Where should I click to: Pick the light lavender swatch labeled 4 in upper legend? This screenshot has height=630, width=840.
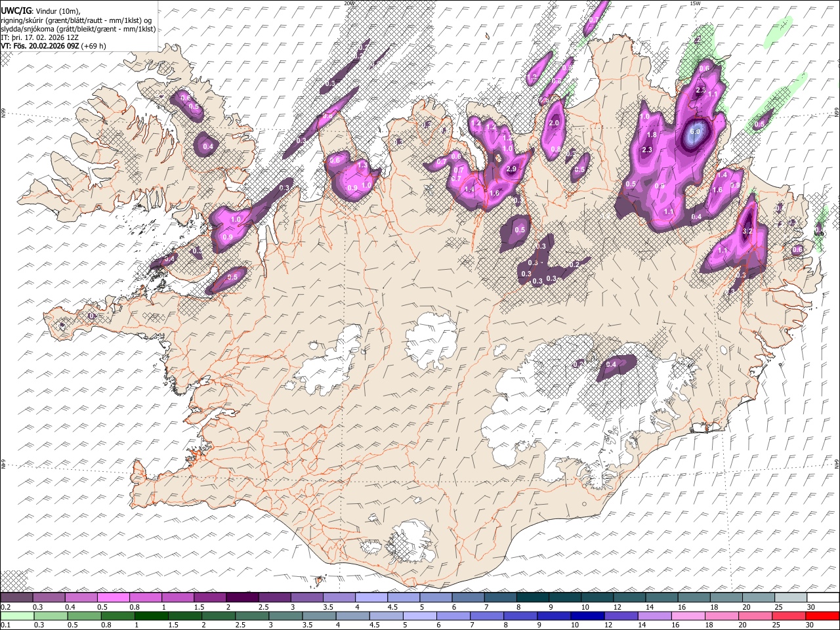[x=371, y=598]
